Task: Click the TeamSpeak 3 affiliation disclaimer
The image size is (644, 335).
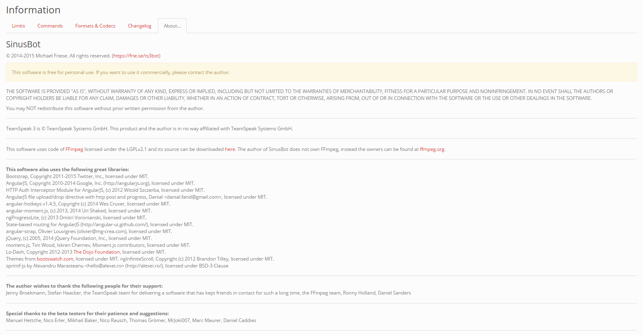Action: point(149,129)
